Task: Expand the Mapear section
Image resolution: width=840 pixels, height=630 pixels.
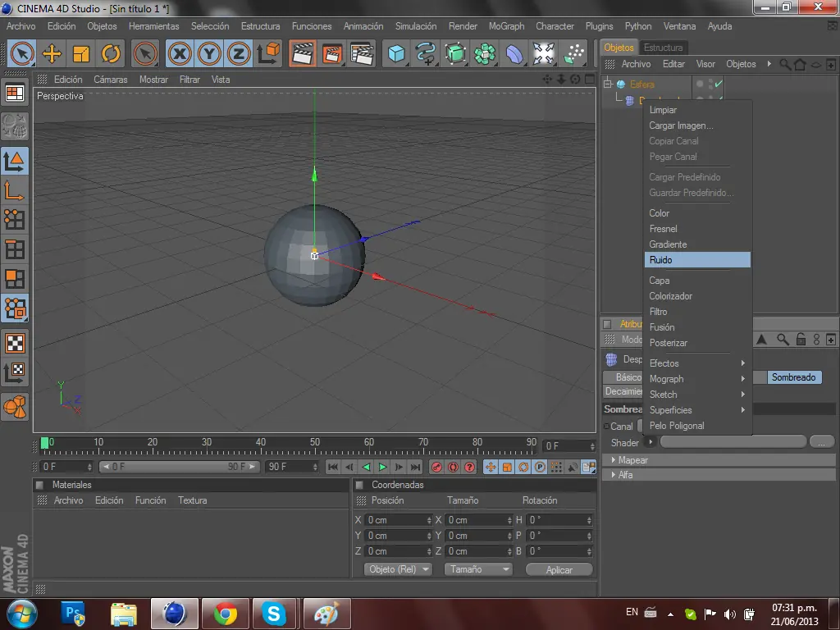Action: pyautogui.click(x=718, y=460)
